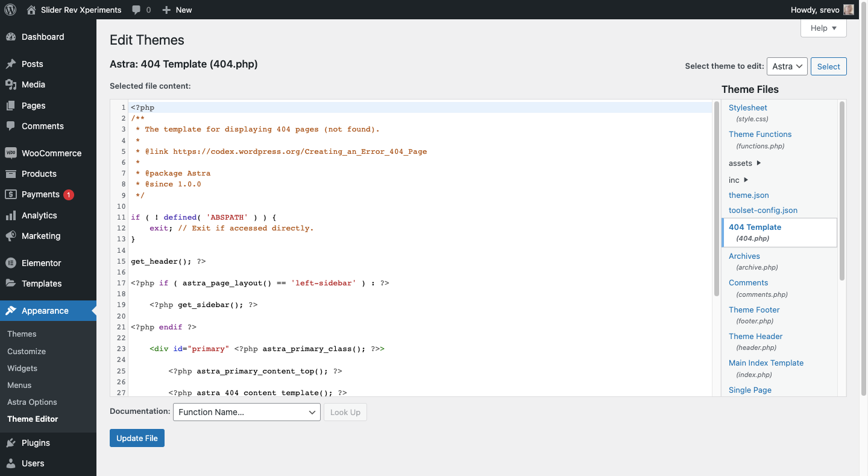Click the plus icon next to New
Viewport: 868px width, 476px height.
point(167,10)
